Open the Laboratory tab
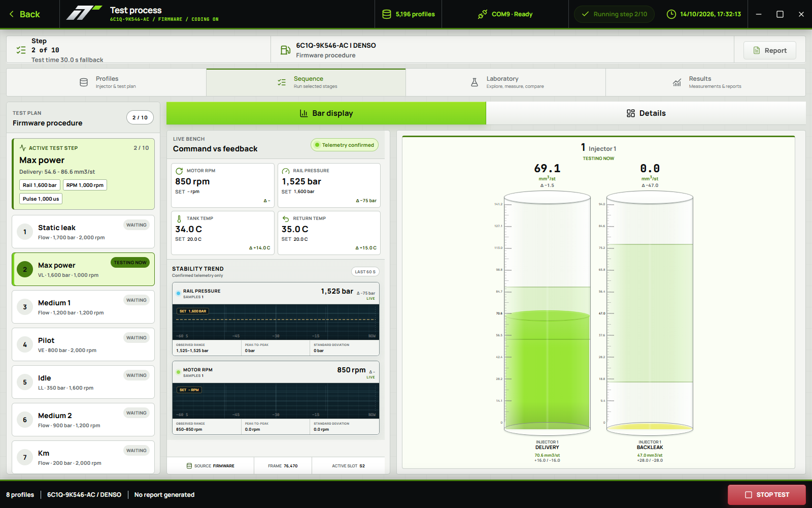The width and height of the screenshot is (812, 508). point(505,82)
